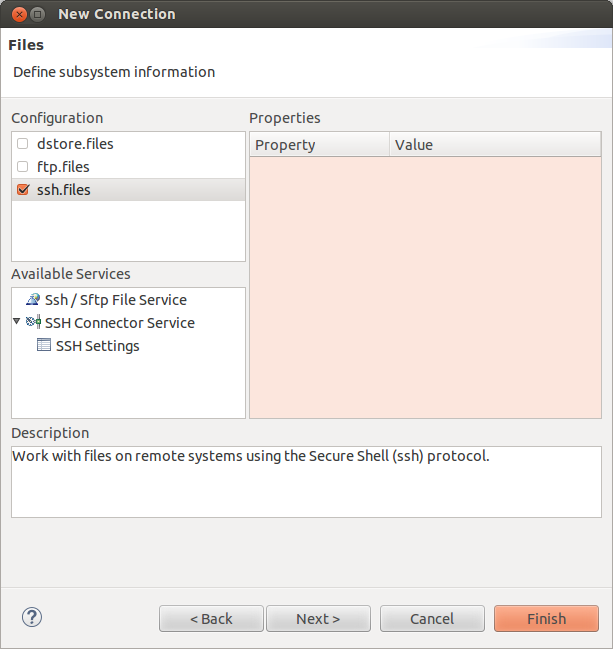Click the SSH Connector Service icon

point(33,322)
